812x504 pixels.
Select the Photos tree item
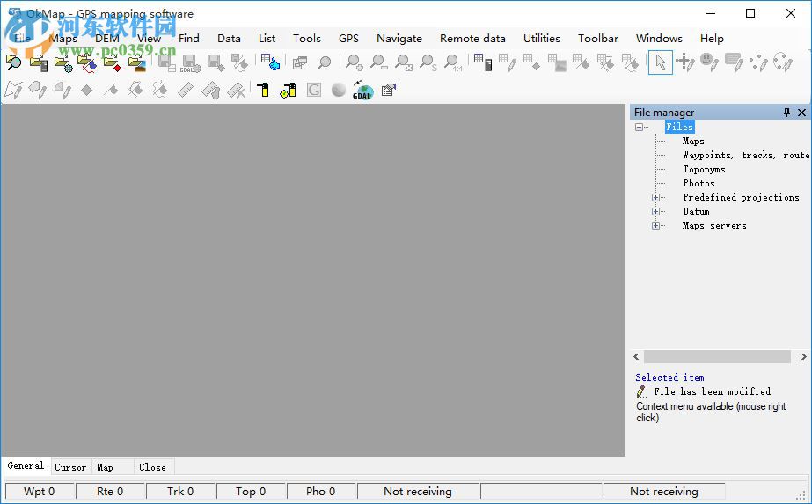pos(699,183)
